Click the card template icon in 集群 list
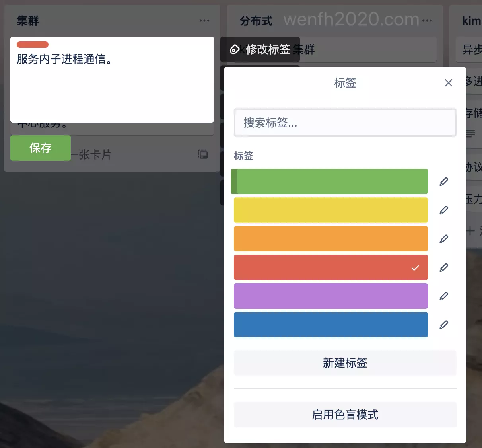482x448 pixels. point(203,154)
